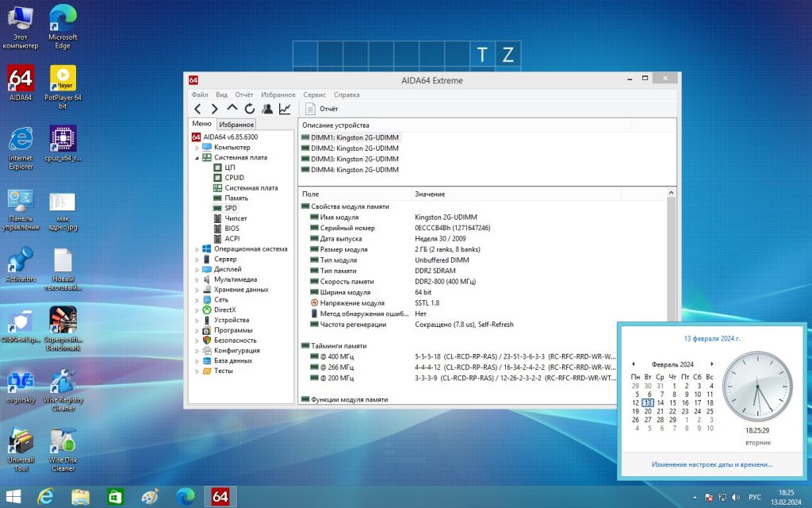Image resolution: width=812 pixels, height=508 pixels.
Task: Open the user icon in AIDA64 toolbar
Action: [267, 109]
